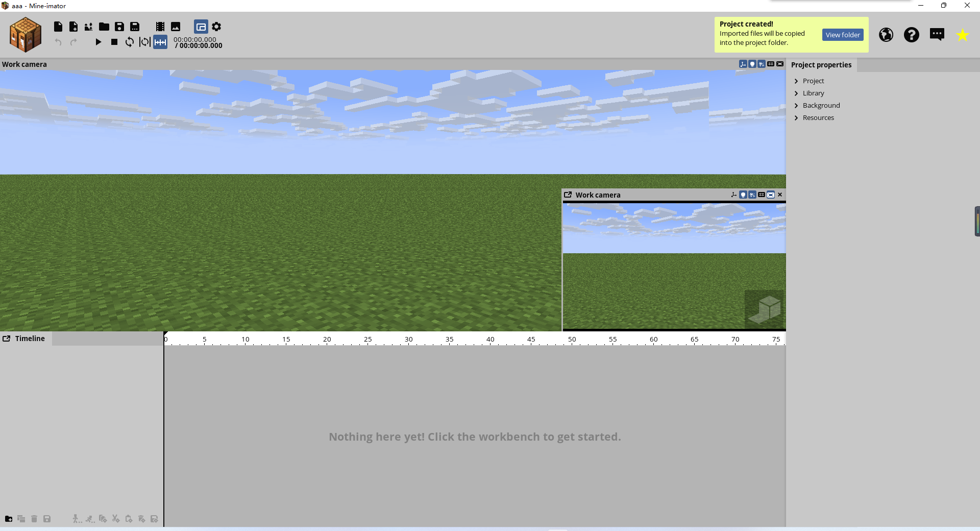Open help with the question mark icon
This screenshot has height=531, width=980.
pos(912,35)
